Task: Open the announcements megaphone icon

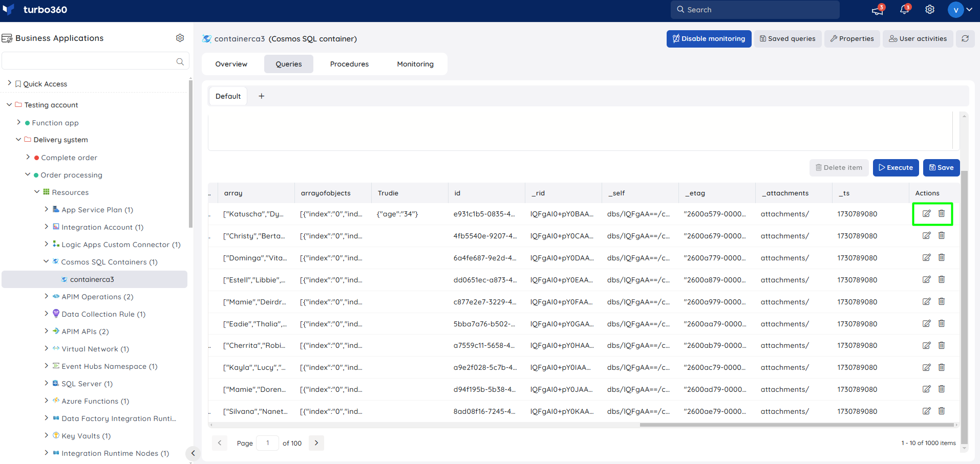Action: tap(878, 10)
